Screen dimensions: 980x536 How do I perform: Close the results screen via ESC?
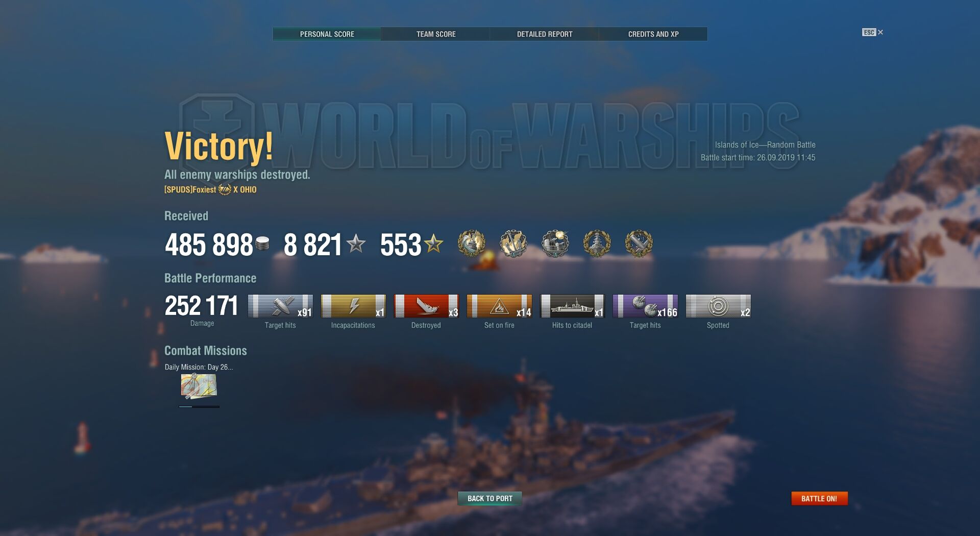873,32
